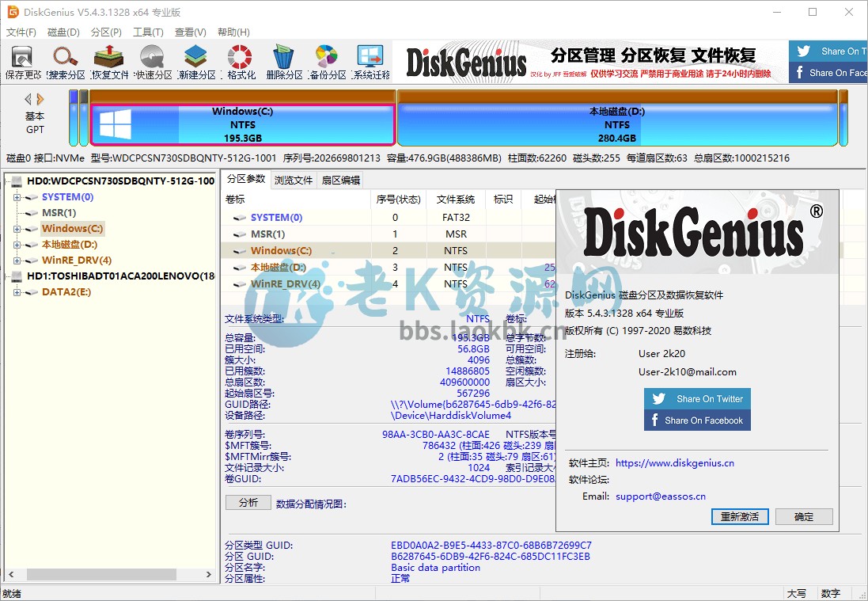Click the partition type GUID EBD0A0A2 value
The image size is (868, 601).
pos(491,545)
